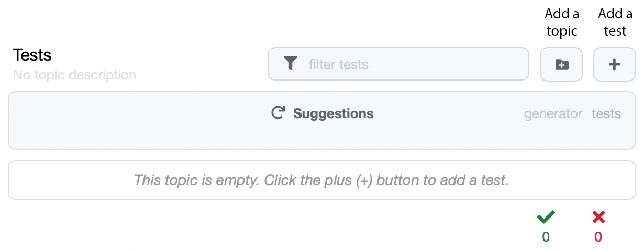The height and width of the screenshot is (251, 644).
Task: Click the red fail count zero
Action: [598, 237]
